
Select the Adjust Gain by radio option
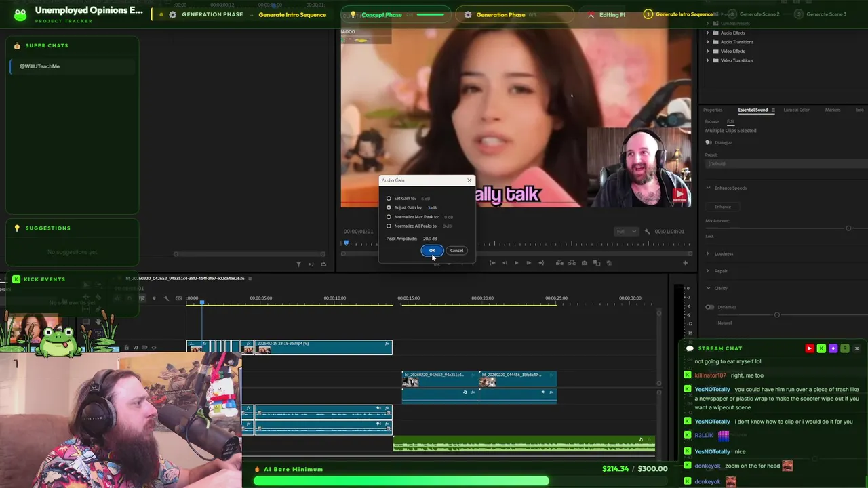click(389, 207)
